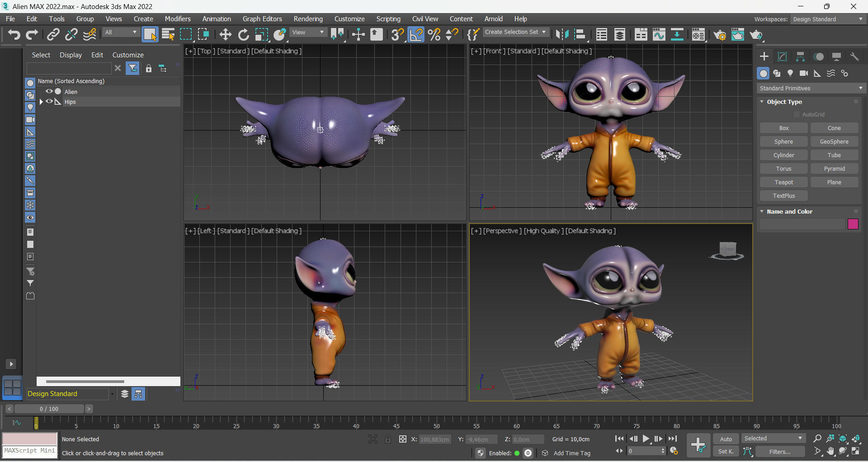The height and width of the screenshot is (462, 868).
Task: Click the Mirror tool icon
Action: tap(561, 35)
